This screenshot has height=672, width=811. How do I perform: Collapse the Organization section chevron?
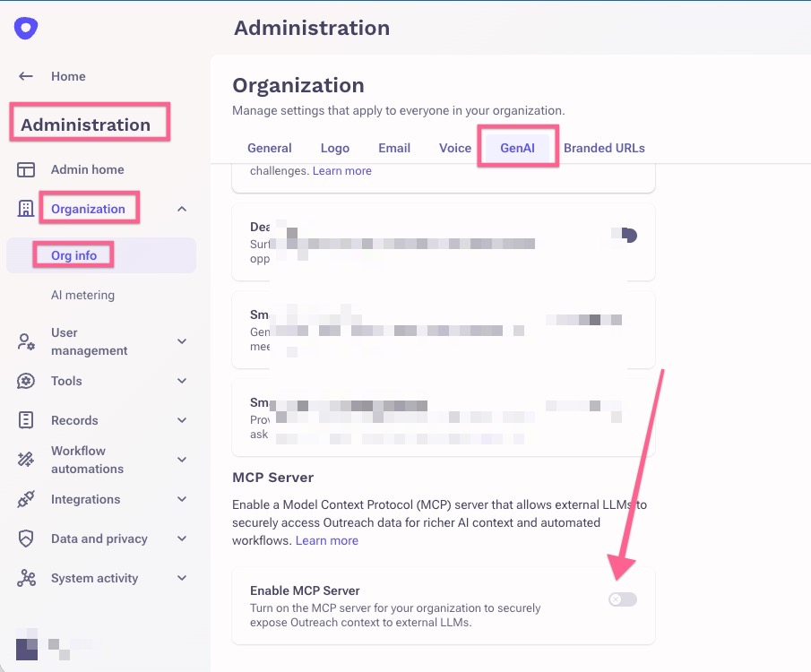[x=182, y=209]
